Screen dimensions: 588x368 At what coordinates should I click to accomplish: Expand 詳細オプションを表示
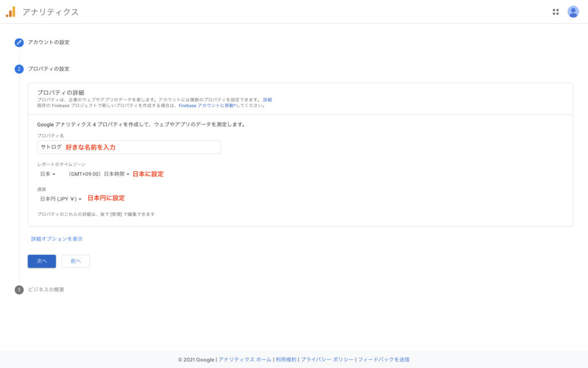(x=57, y=239)
